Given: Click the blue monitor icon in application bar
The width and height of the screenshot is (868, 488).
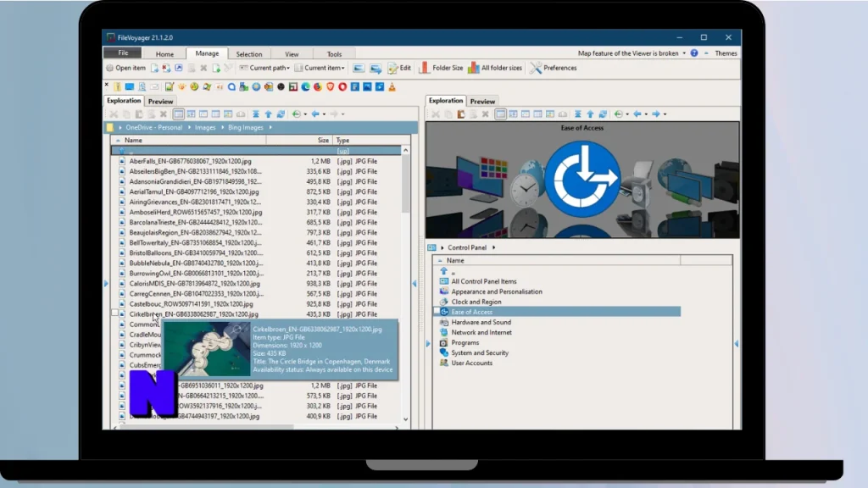Looking at the screenshot, I should (x=130, y=87).
